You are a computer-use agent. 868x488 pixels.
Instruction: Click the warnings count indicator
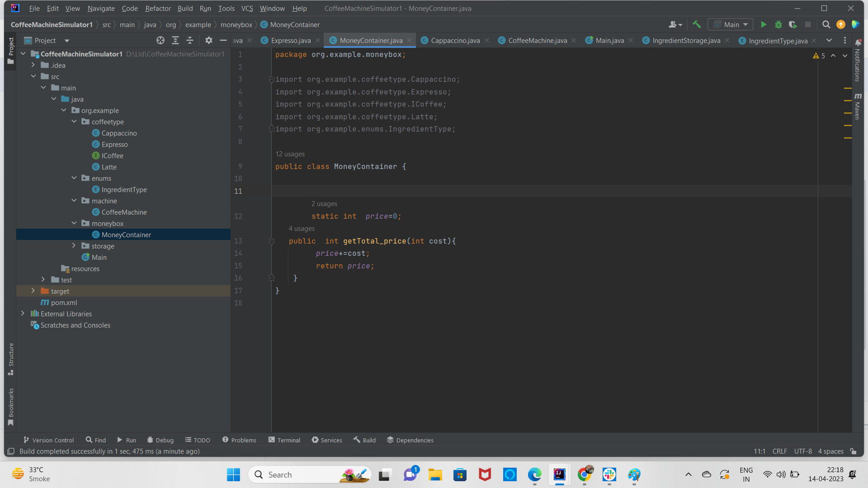819,56
